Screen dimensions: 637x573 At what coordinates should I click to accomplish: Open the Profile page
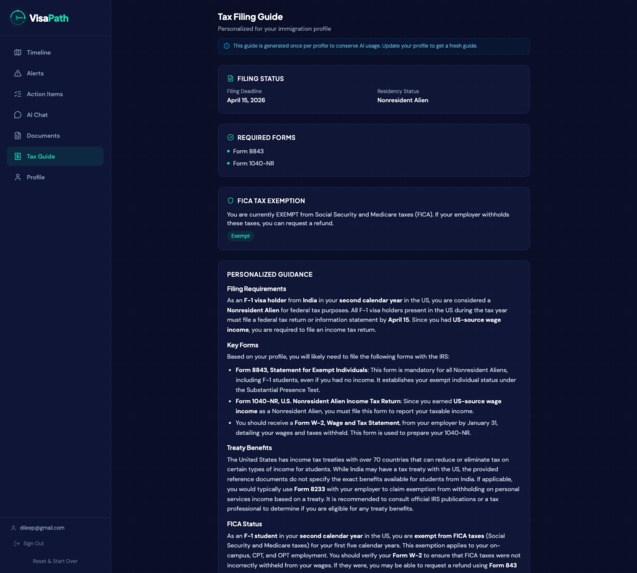point(55,177)
